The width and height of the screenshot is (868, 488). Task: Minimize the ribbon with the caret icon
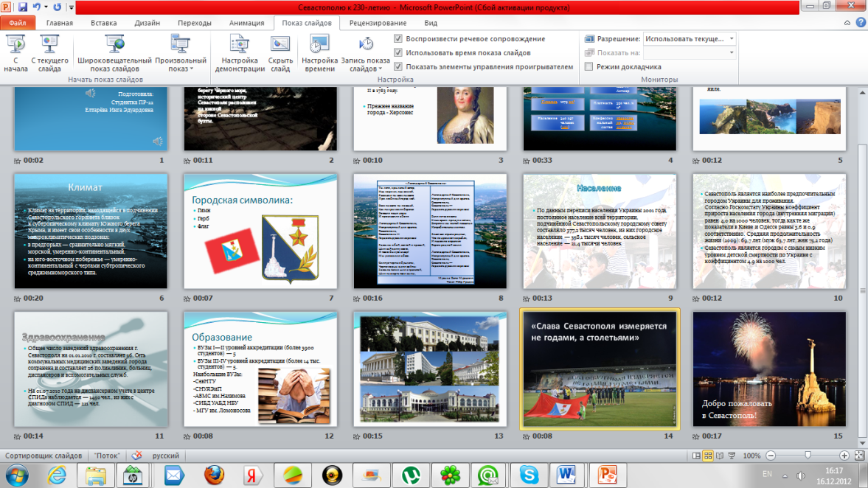tap(847, 23)
